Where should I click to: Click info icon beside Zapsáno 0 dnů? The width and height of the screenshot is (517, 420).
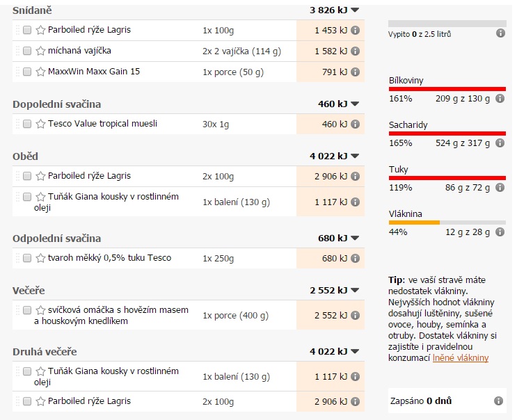tap(498, 401)
